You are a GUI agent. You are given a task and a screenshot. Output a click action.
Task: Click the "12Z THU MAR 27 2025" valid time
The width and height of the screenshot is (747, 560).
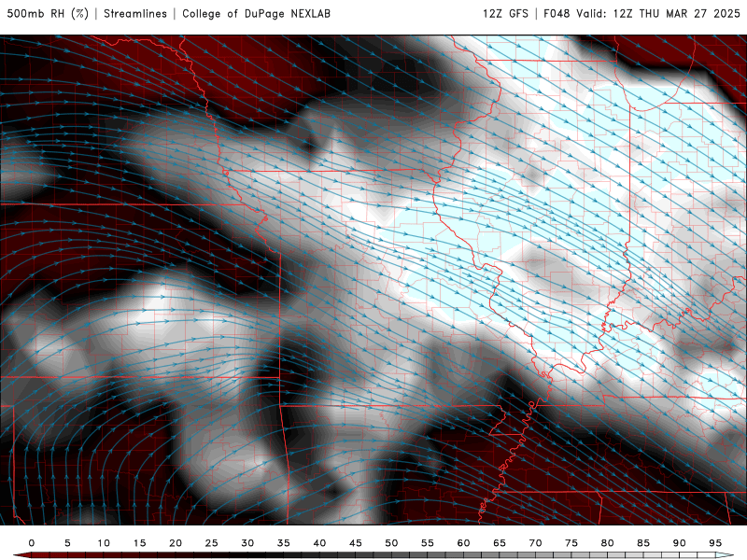[x=676, y=13]
